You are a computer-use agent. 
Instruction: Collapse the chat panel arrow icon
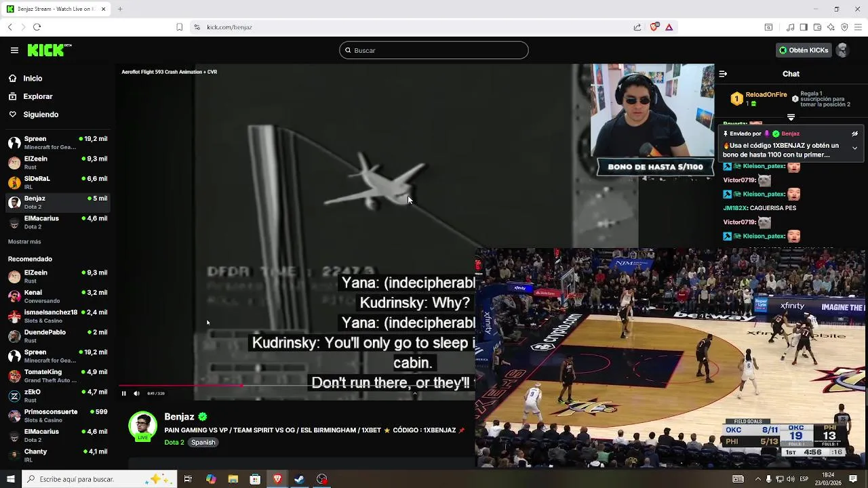pyautogui.click(x=723, y=74)
